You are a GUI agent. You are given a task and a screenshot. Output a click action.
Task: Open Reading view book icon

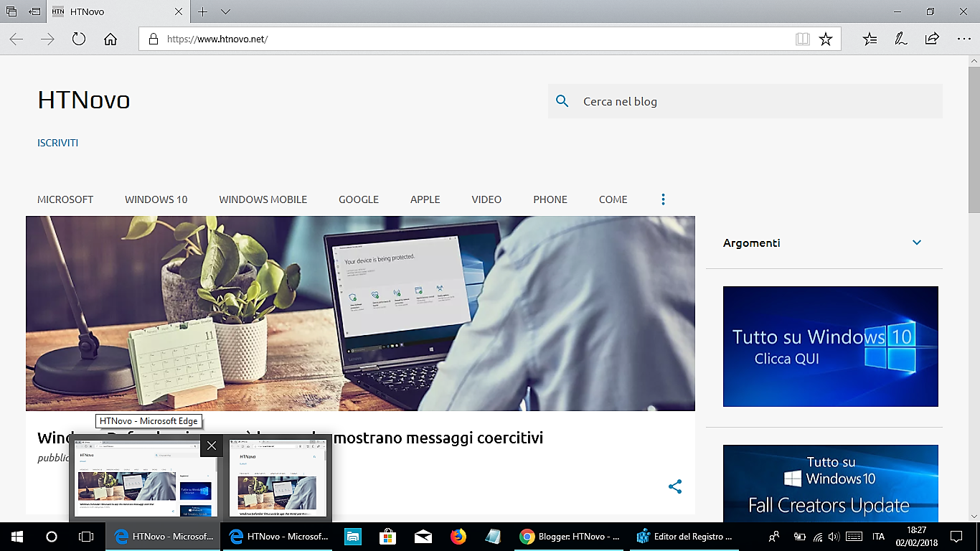coord(803,39)
